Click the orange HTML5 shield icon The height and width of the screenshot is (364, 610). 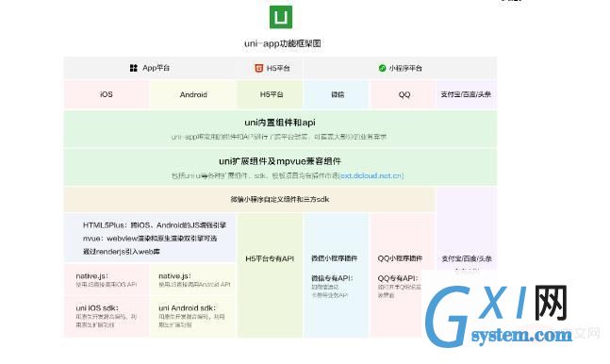pos(258,68)
